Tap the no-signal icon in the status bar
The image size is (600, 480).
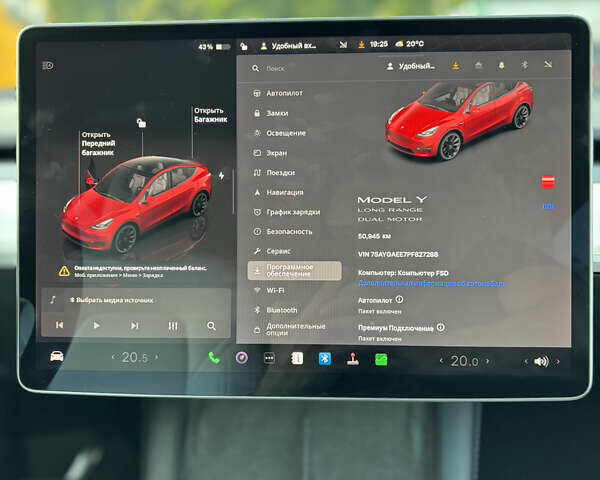(x=343, y=45)
